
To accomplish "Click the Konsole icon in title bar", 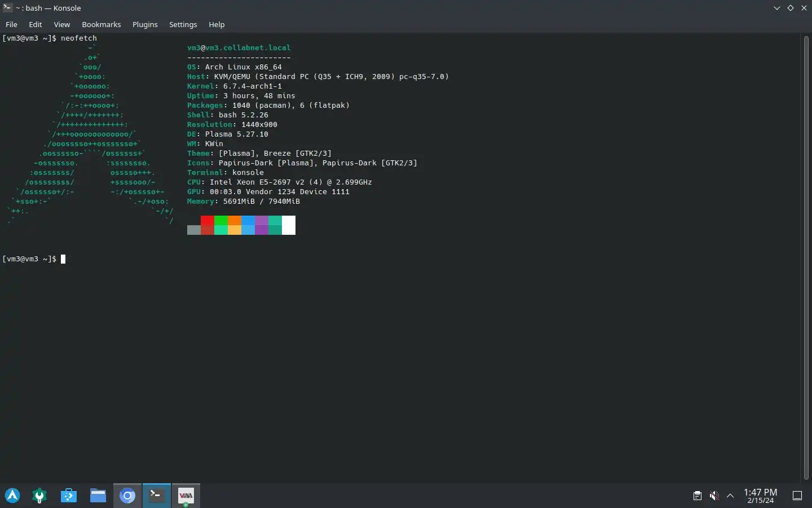I will click(x=7, y=8).
